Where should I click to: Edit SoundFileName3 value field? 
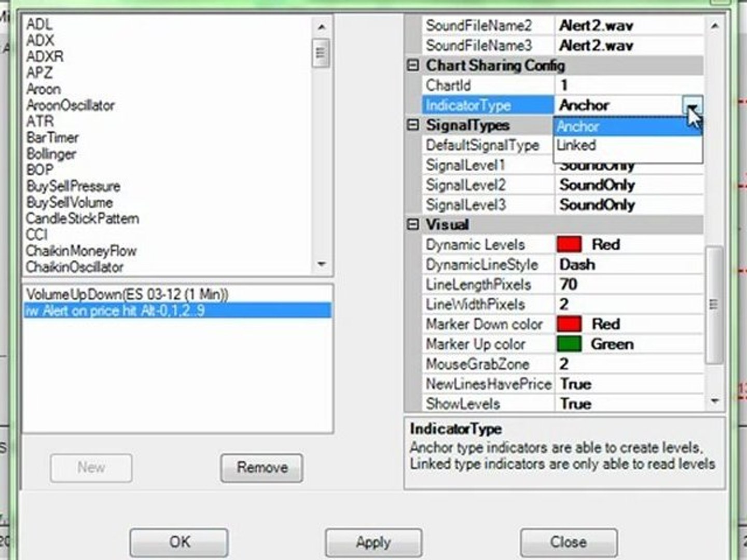click(x=629, y=45)
